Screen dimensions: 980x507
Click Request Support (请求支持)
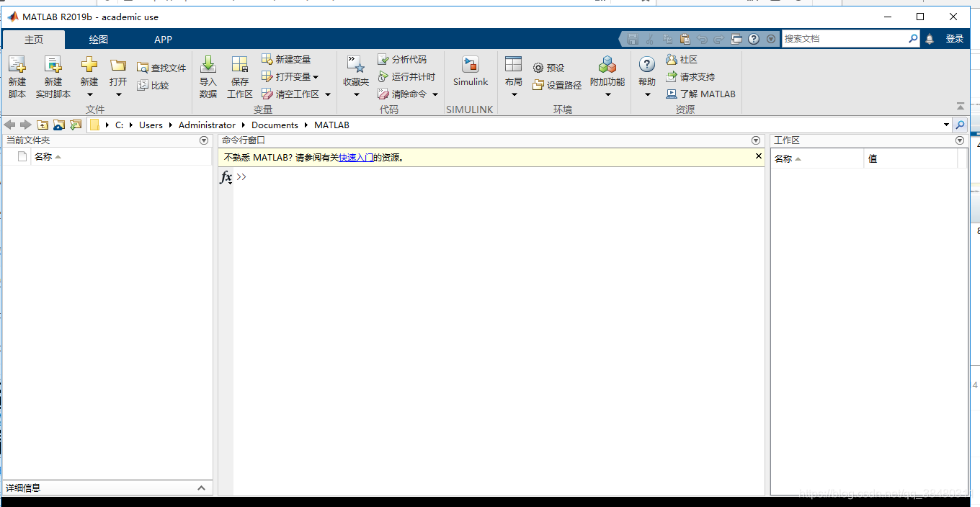tap(690, 76)
